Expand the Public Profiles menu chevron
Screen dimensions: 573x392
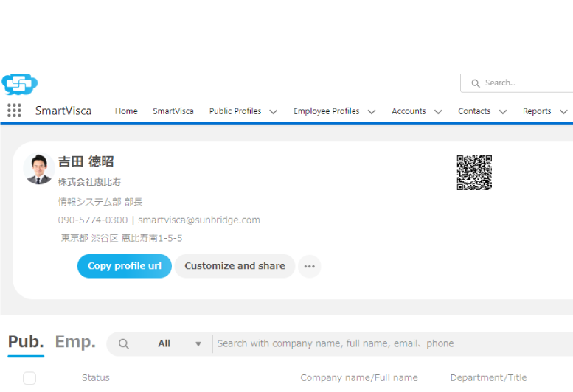tap(274, 112)
